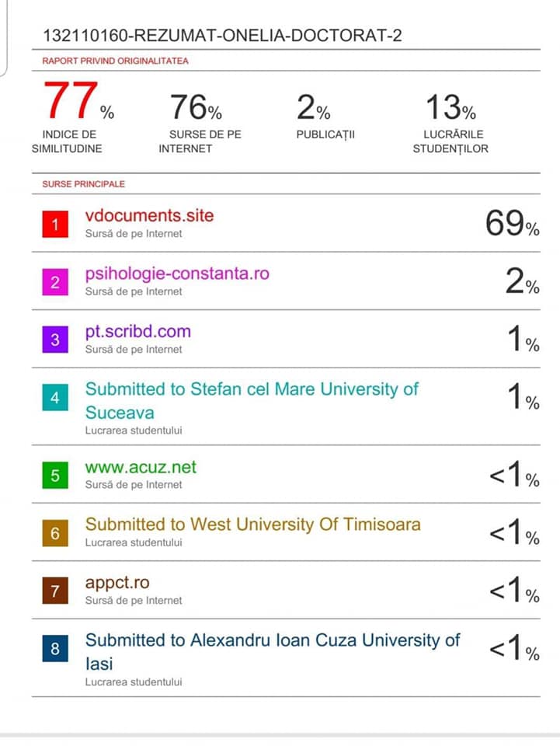Screen dimensions: 560x746
Task: Select Submitted to Alexandru Ioan Cuza University source
Action: pyautogui.click(x=273, y=652)
